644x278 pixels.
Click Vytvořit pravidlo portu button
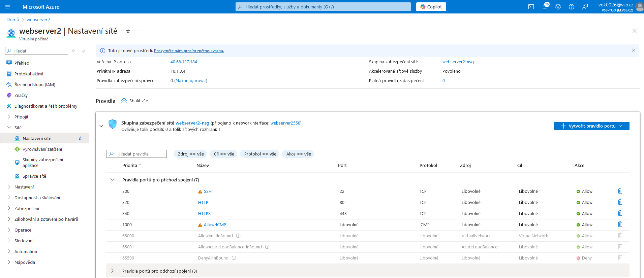[x=591, y=126]
